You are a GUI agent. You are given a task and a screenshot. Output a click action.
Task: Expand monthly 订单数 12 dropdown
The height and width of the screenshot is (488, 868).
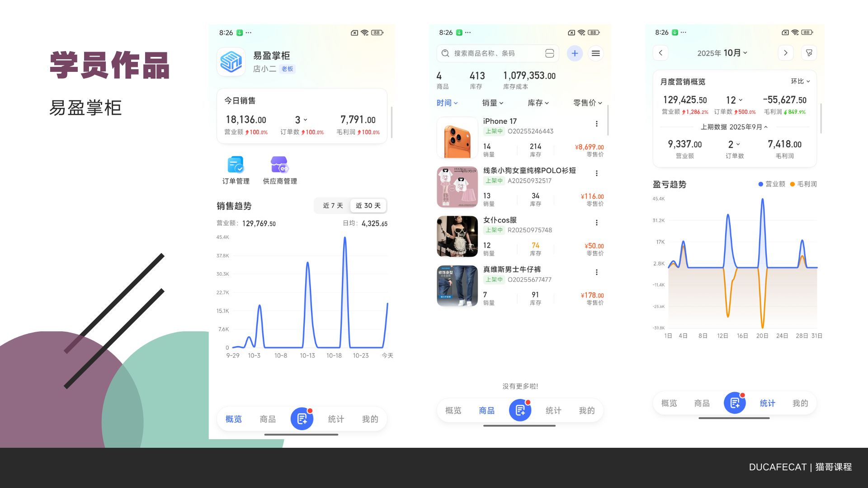[x=734, y=100]
